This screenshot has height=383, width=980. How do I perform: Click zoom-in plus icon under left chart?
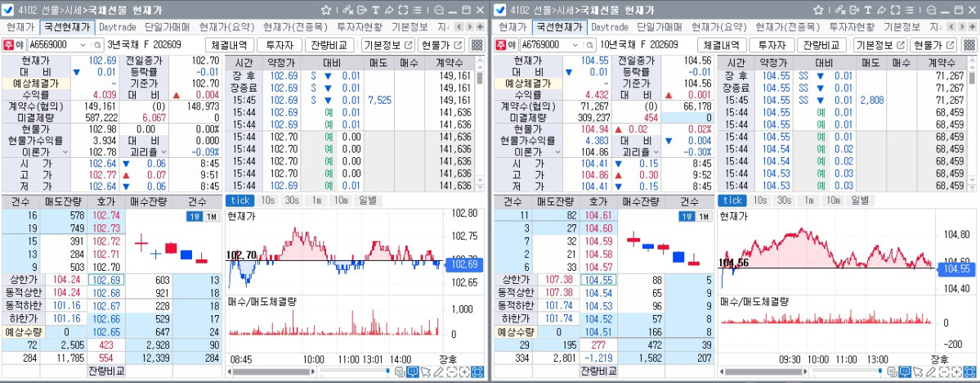tap(463, 372)
